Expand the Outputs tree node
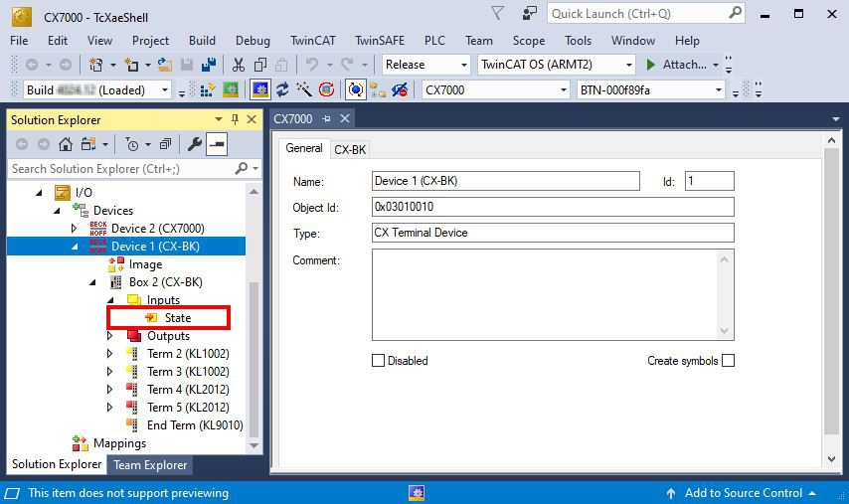849x504 pixels. tap(110, 336)
